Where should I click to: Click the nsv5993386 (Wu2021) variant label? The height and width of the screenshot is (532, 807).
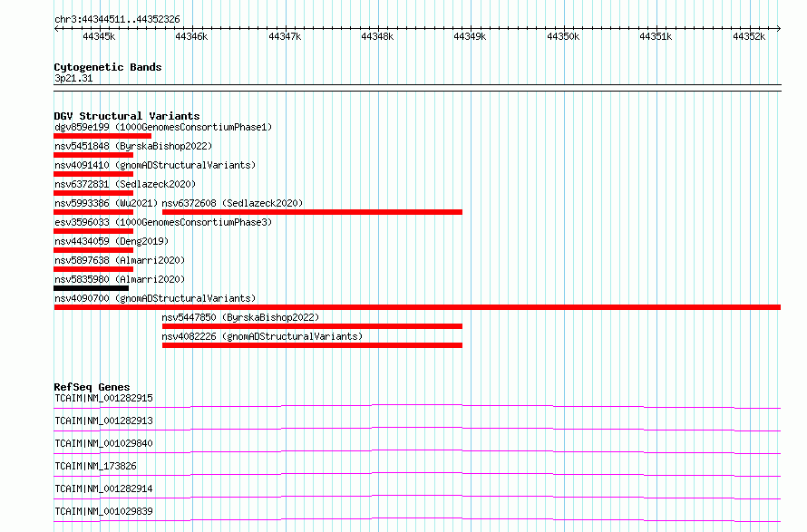[106, 203]
